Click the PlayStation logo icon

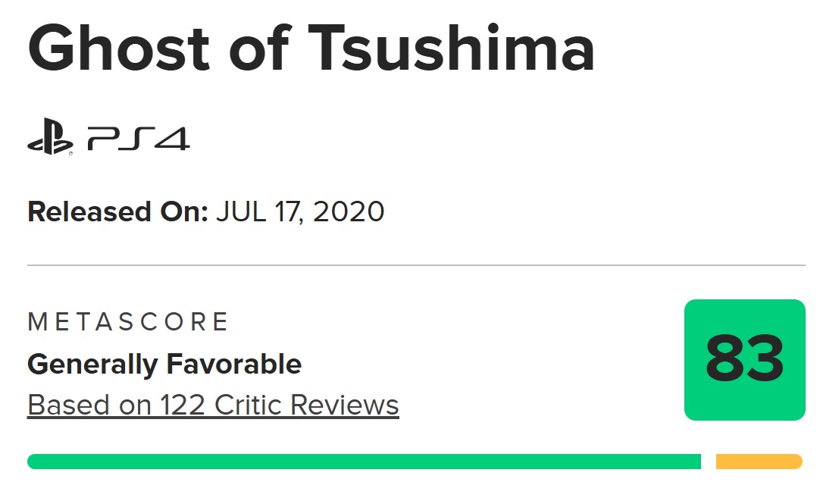[x=50, y=137]
